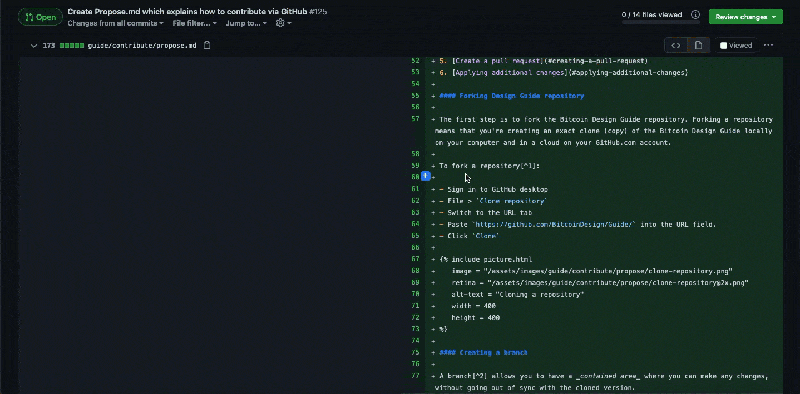
Task: Open the Jump to dropdown
Action: (246, 23)
